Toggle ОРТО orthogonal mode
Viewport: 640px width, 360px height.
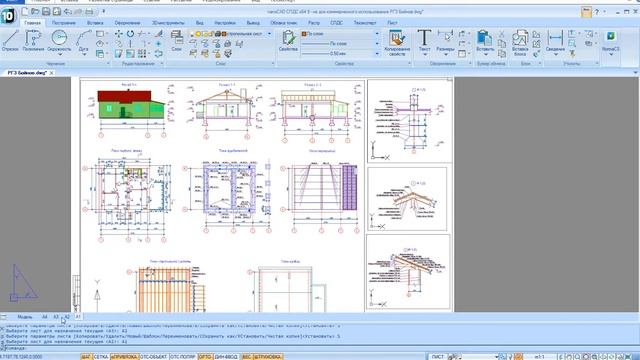click(205, 357)
